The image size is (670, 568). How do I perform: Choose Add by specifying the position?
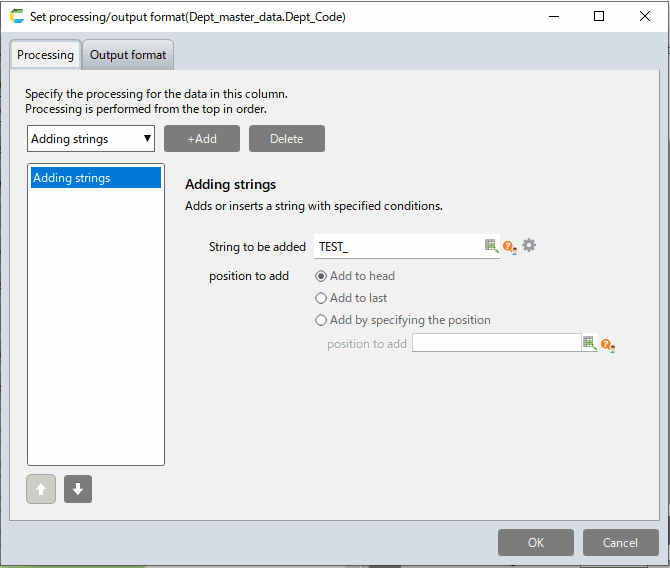click(x=321, y=320)
